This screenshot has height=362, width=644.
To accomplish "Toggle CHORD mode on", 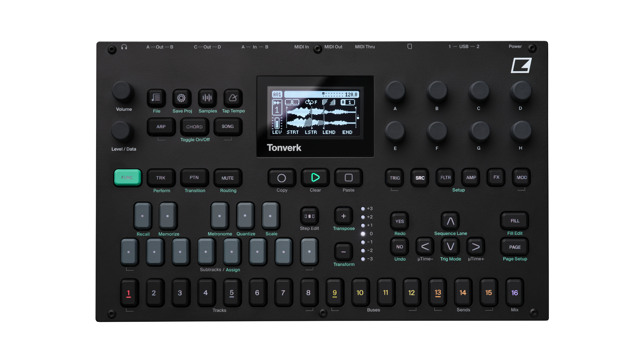I will [194, 127].
